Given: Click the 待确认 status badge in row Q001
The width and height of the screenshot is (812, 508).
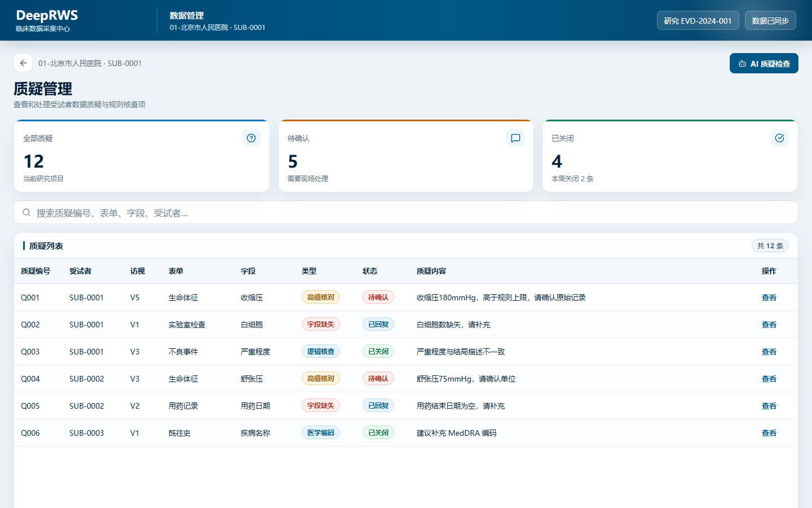Looking at the screenshot, I should [x=378, y=297].
